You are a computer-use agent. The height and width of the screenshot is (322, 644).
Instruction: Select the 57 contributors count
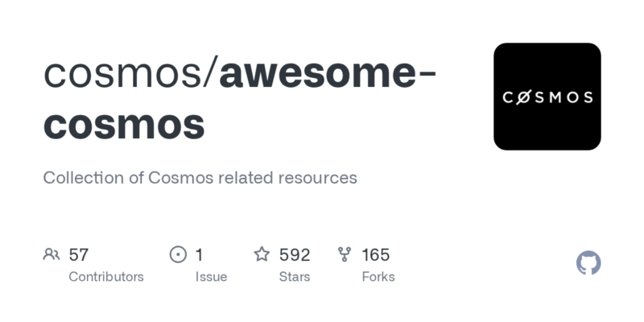pos(78,254)
